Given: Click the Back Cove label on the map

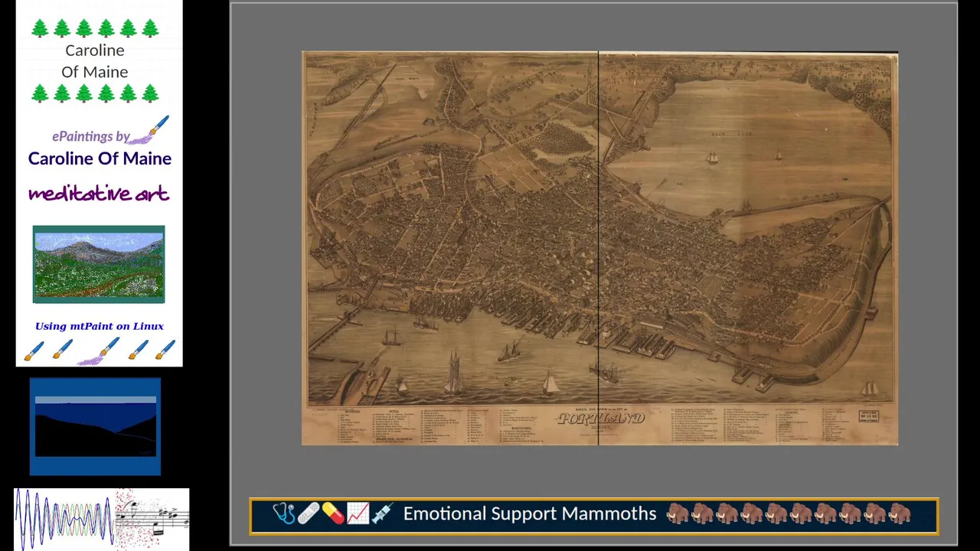Looking at the screenshot, I should click(731, 134).
